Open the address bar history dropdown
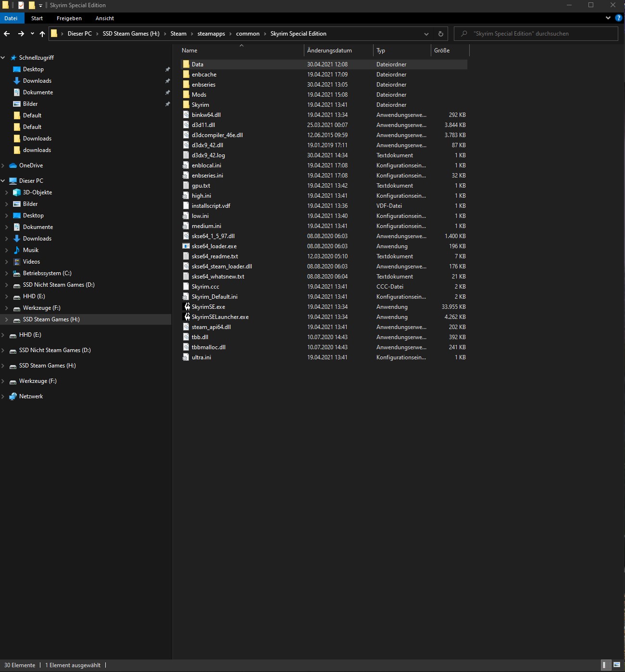Image resolution: width=625 pixels, height=672 pixels. point(426,34)
